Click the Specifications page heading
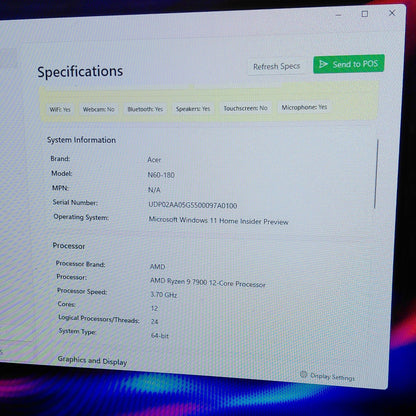The image size is (416, 416). [80, 72]
